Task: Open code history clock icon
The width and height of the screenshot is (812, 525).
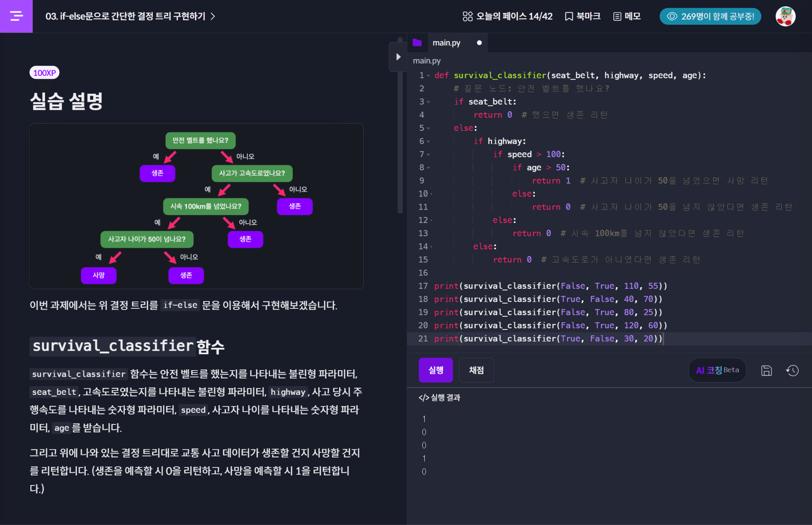Action: tap(792, 370)
